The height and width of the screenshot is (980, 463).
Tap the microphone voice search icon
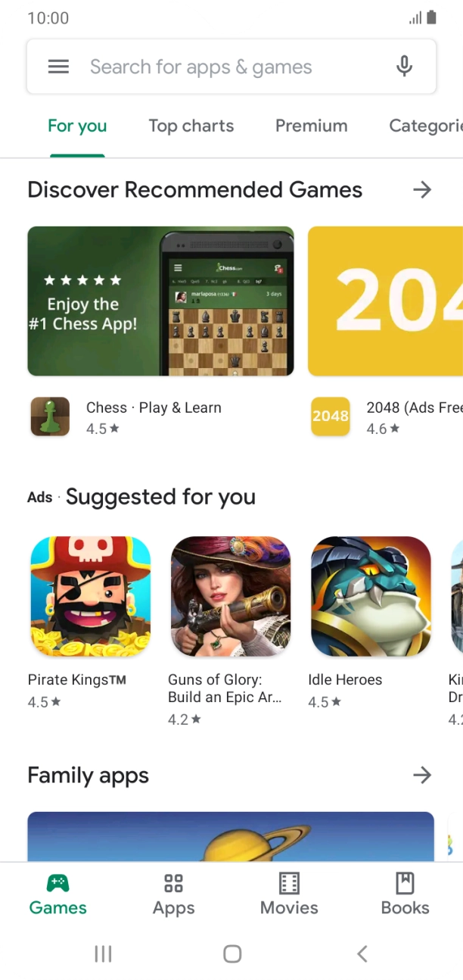pyautogui.click(x=405, y=67)
